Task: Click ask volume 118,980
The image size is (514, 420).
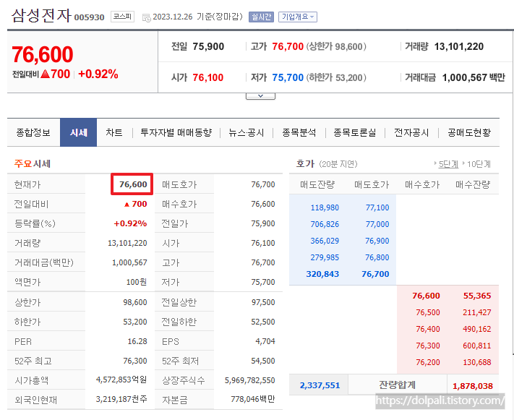Action: coord(325,207)
